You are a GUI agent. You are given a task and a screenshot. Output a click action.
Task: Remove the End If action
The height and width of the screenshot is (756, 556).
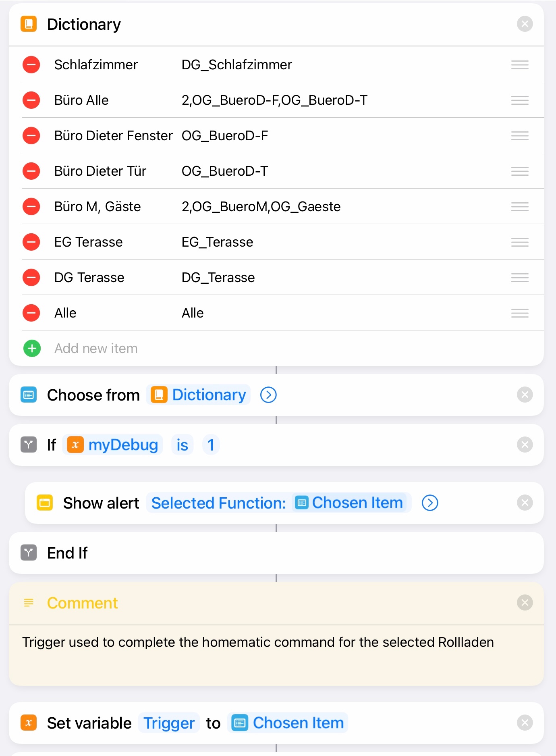click(525, 553)
